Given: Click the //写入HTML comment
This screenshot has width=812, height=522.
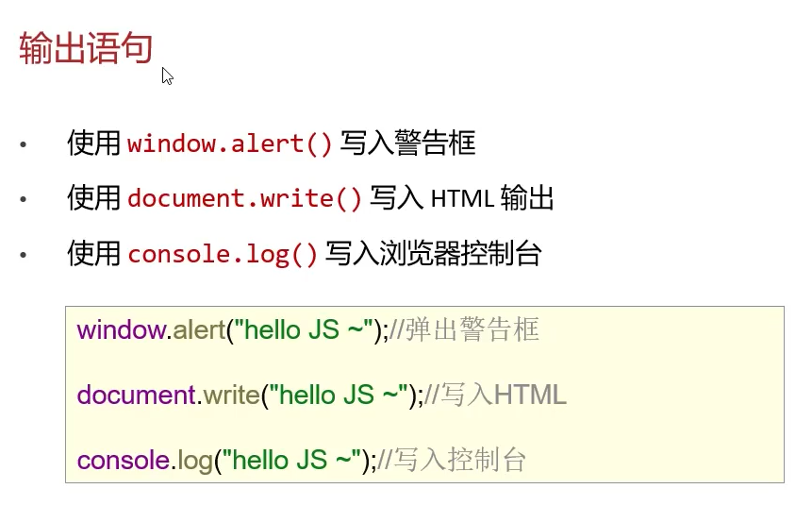Looking at the screenshot, I should pos(495,395).
